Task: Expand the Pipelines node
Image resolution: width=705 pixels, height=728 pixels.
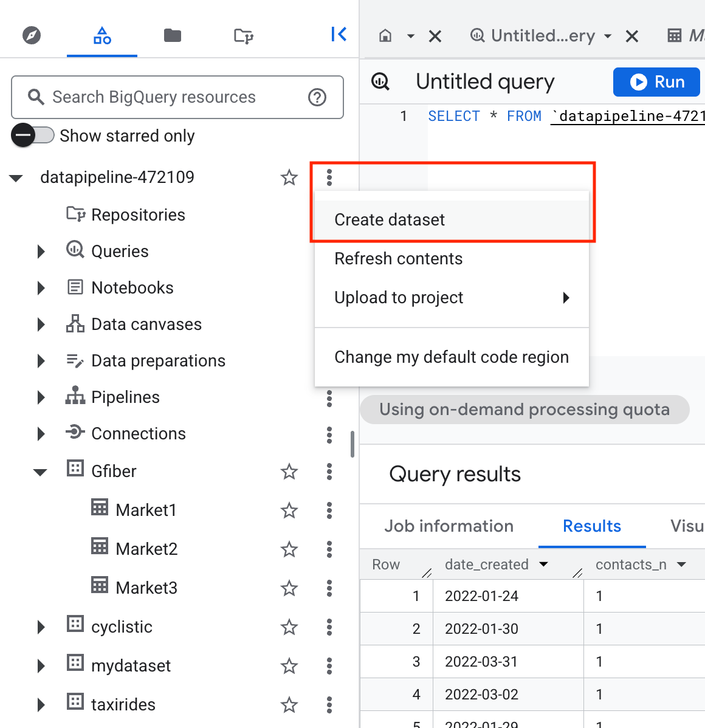Action: (41, 397)
